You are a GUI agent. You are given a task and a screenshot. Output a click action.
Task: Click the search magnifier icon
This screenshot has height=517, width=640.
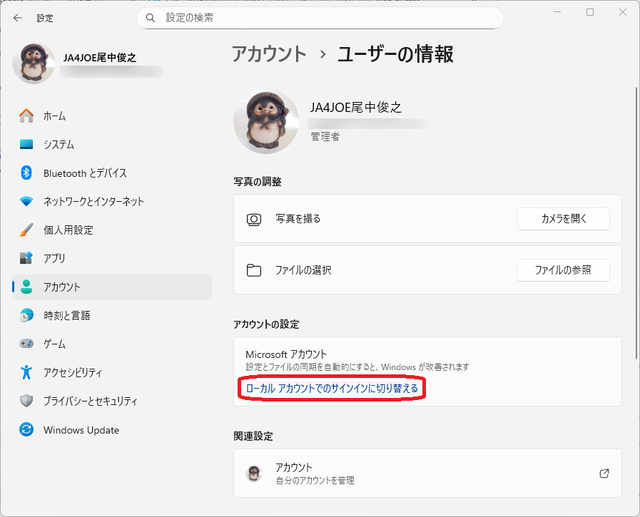[x=150, y=18]
